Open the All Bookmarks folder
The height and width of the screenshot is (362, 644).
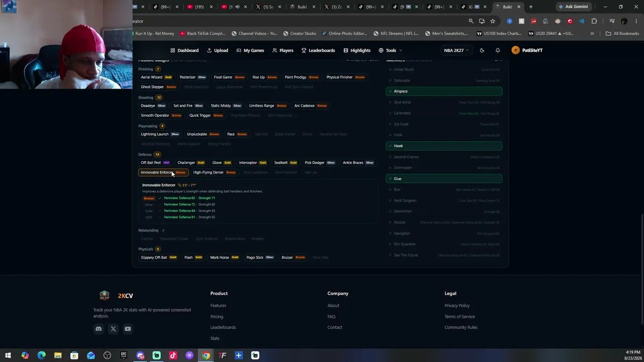pyautogui.click(x=622, y=34)
